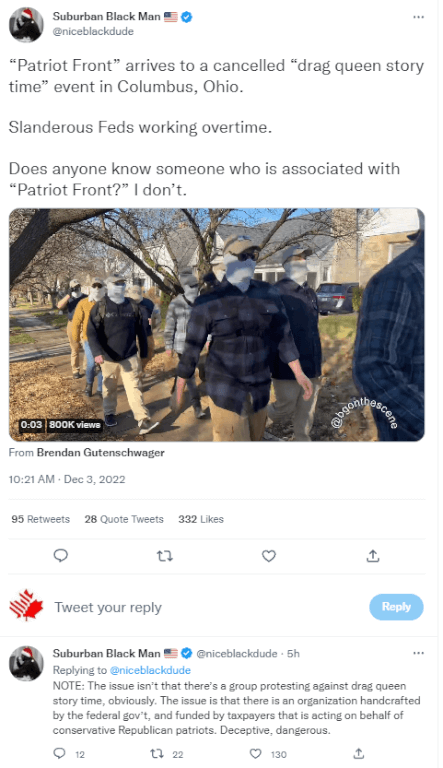Click the reply speech-bubble icon under main tweet
The height and width of the screenshot is (768, 443).
[x=60, y=555]
